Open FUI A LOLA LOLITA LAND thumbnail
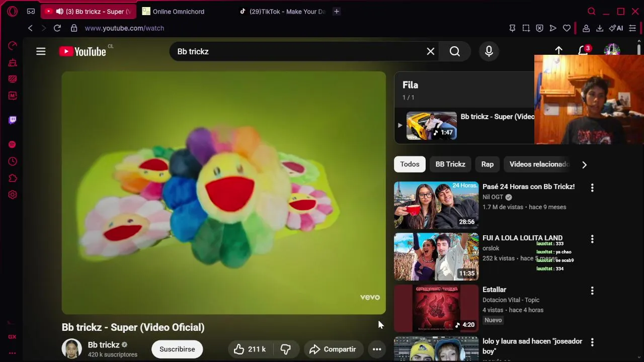Screen dimensions: 644x362 (x=436, y=257)
